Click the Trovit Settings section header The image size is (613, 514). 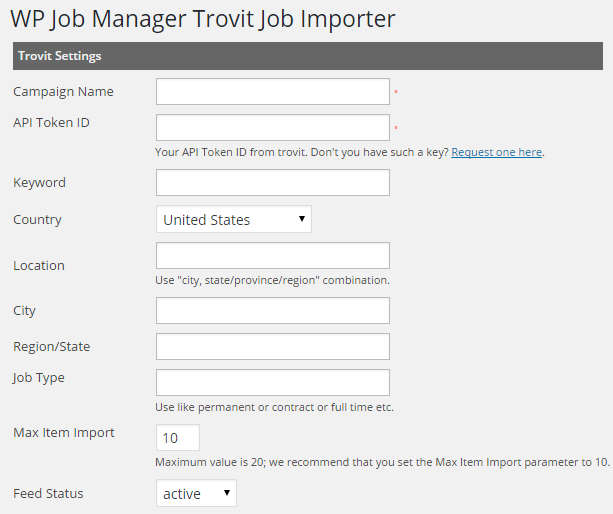(x=59, y=56)
